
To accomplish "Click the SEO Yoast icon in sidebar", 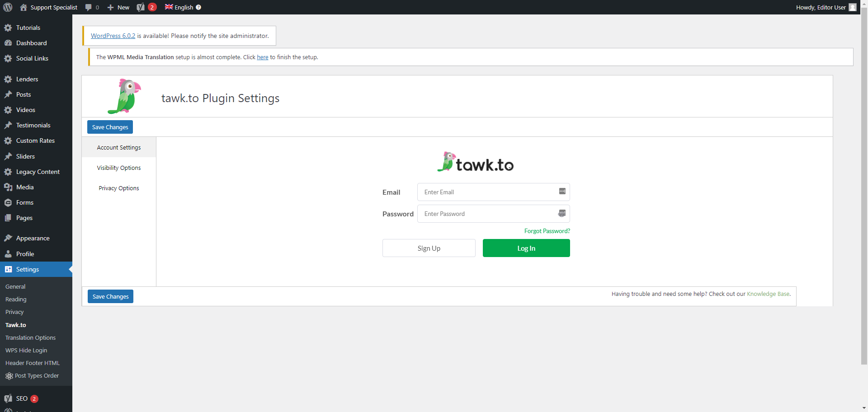I will click(8, 398).
